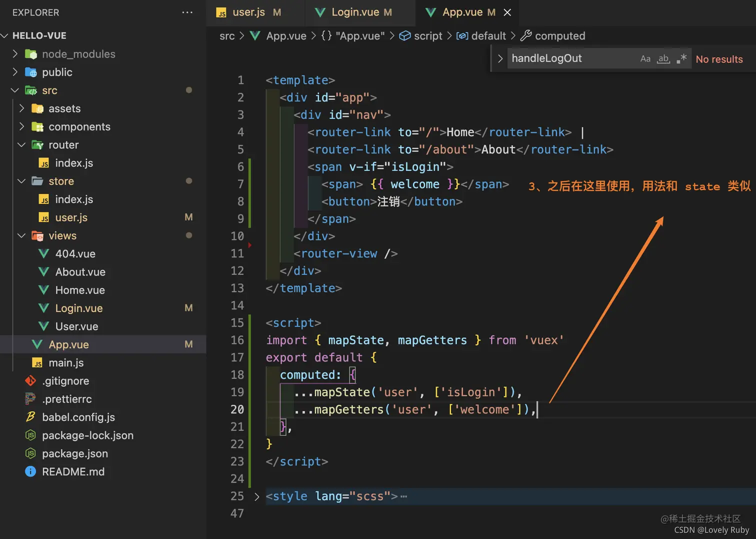Select the script breadcrumb cube icon

coord(405,36)
